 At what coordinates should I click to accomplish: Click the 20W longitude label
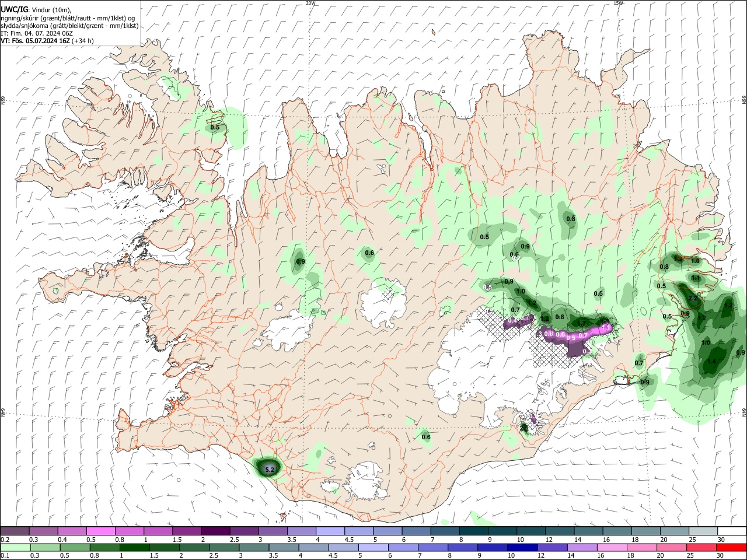tap(310, 3)
